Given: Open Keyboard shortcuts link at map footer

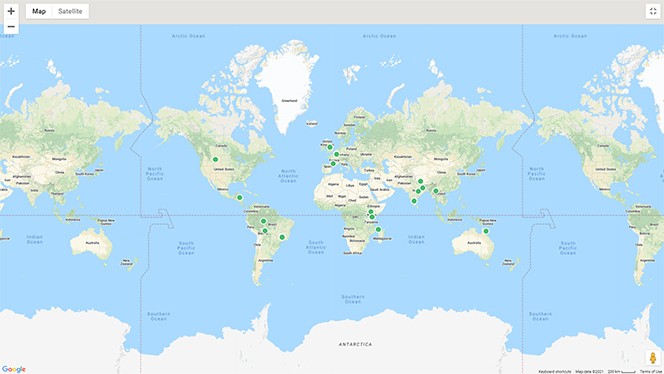Looking at the screenshot, I should click(554, 371).
